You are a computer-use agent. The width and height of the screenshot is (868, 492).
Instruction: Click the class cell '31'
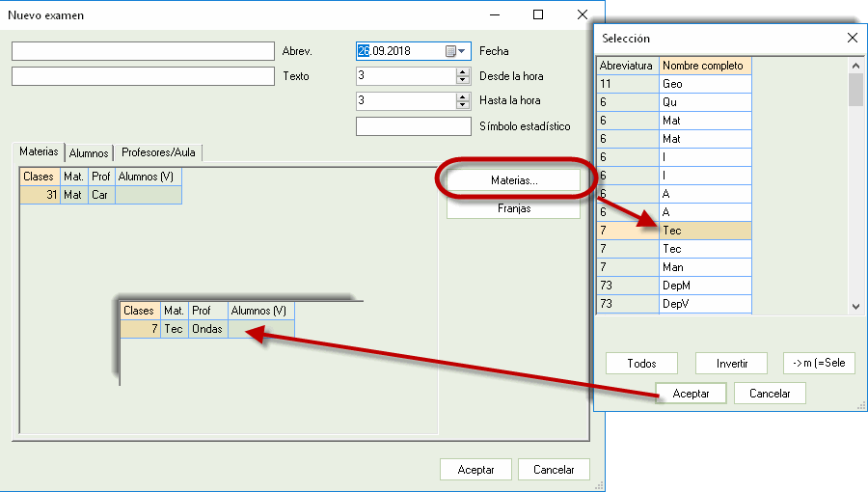(40, 195)
